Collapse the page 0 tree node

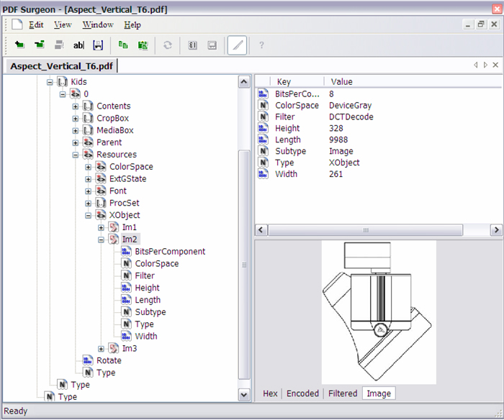click(63, 94)
